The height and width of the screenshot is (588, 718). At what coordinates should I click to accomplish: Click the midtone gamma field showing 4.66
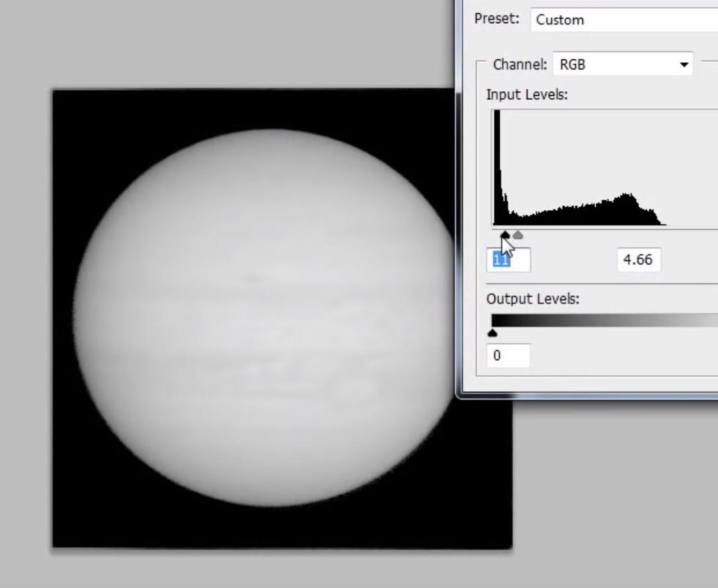[x=638, y=260]
